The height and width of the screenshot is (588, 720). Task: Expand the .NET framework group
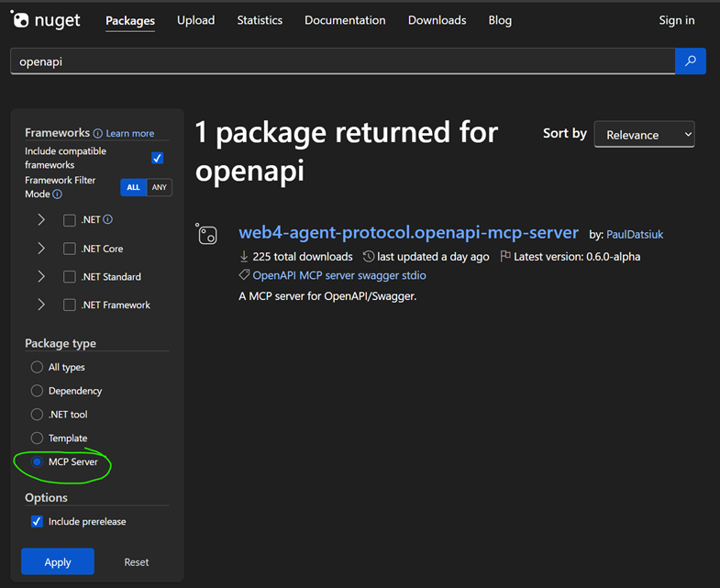[41, 219]
